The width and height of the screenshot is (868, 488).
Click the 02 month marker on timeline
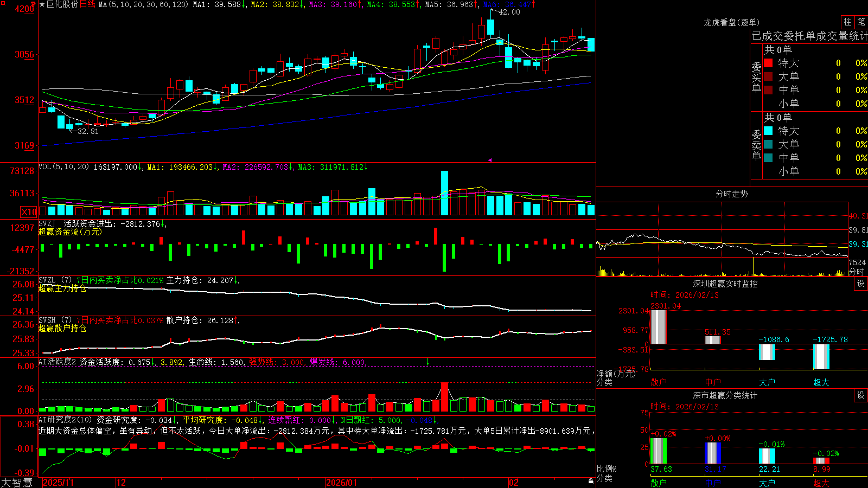(x=514, y=483)
